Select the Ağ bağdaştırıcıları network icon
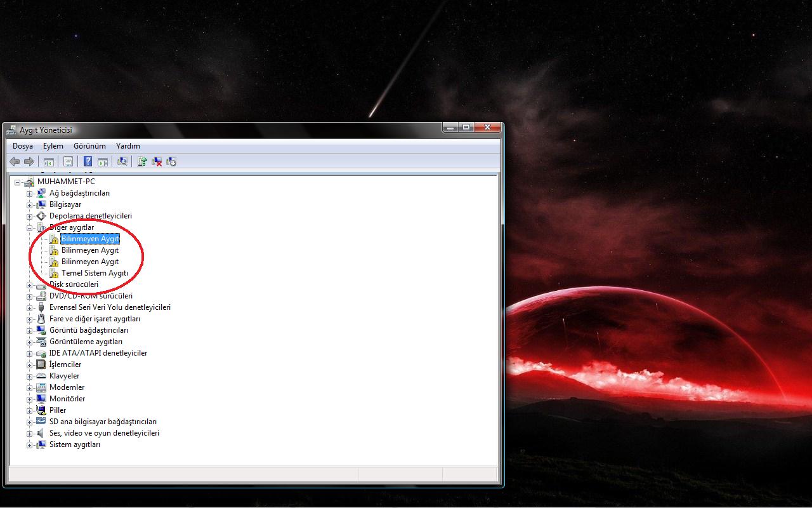 tap(41, 193)
